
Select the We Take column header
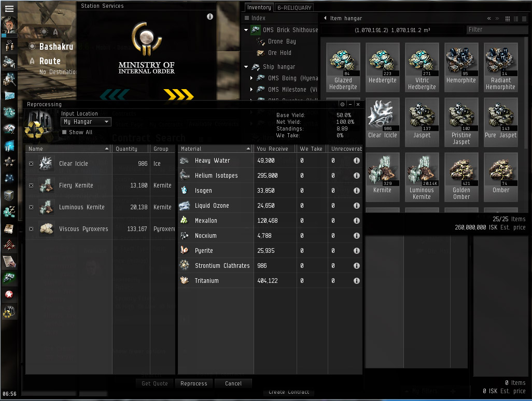pyautogui.click(x=312, y=149)
